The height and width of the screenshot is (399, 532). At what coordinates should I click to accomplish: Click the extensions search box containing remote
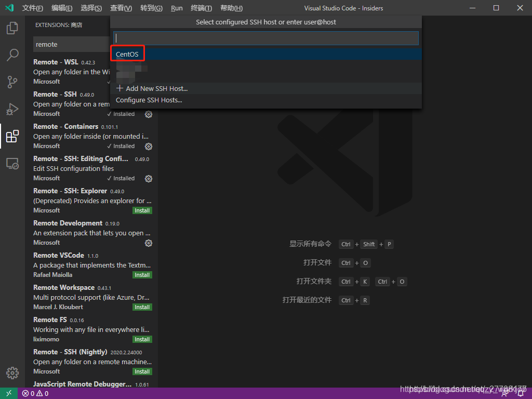[72, 45]
